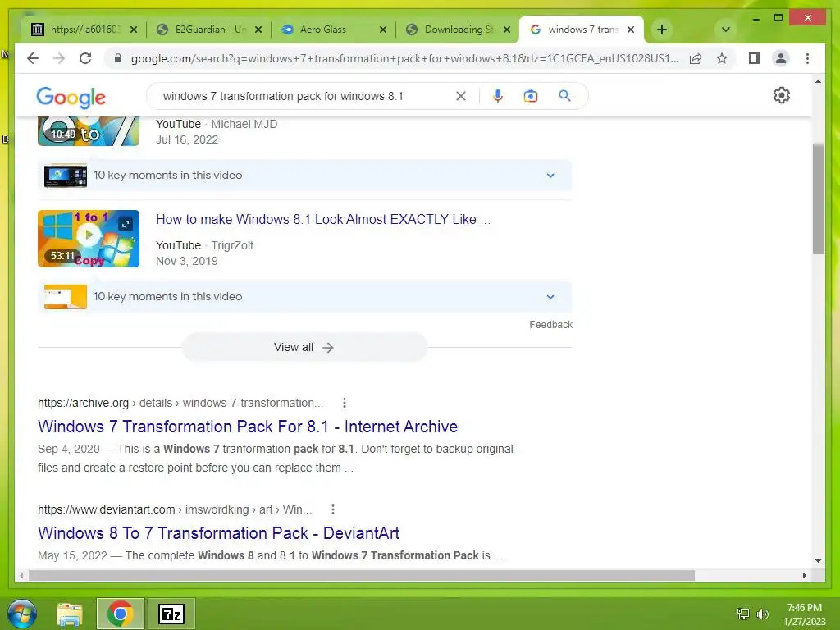
Task: Open the Windows Start menu
Action: (x=22, y=614)
